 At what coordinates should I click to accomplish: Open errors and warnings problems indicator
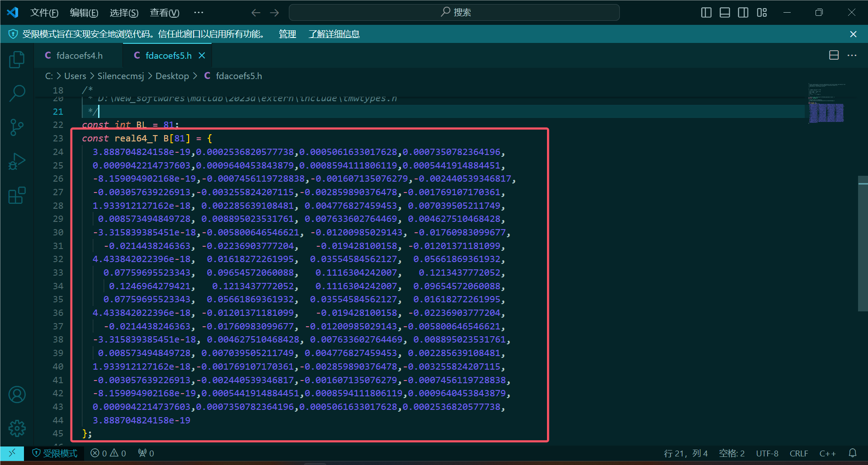pos(108,453)
